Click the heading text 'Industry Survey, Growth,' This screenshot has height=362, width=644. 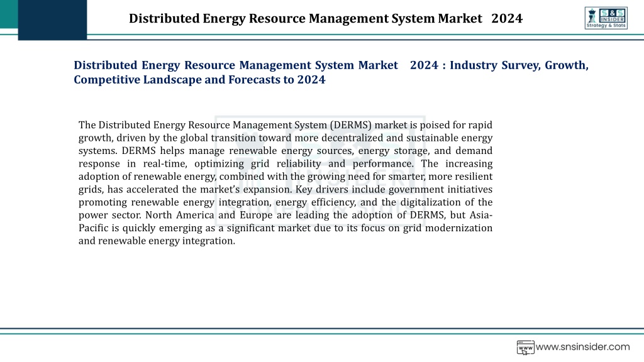pyautogui.click(x=519, y=65)
